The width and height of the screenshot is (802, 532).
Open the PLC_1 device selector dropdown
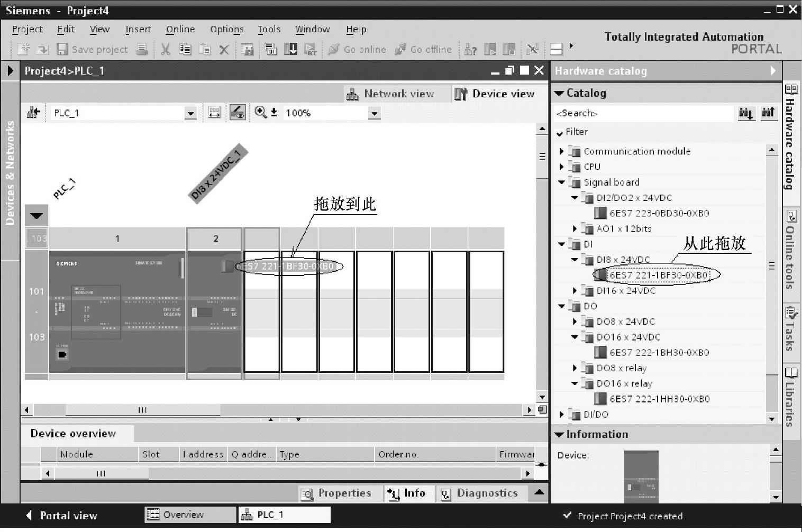[x=190, y=113]
